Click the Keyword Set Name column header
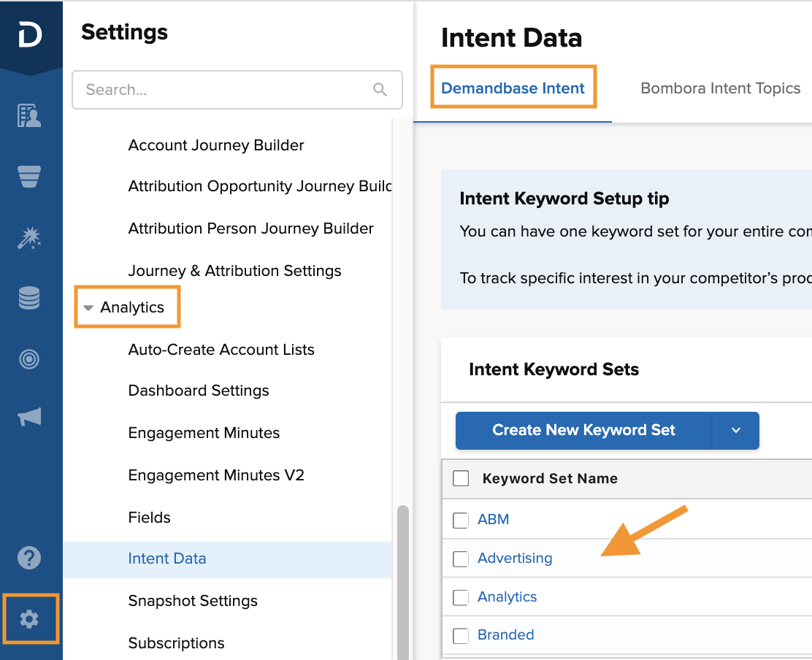Viewport: 812px width, 660px height. coord(550,478)
